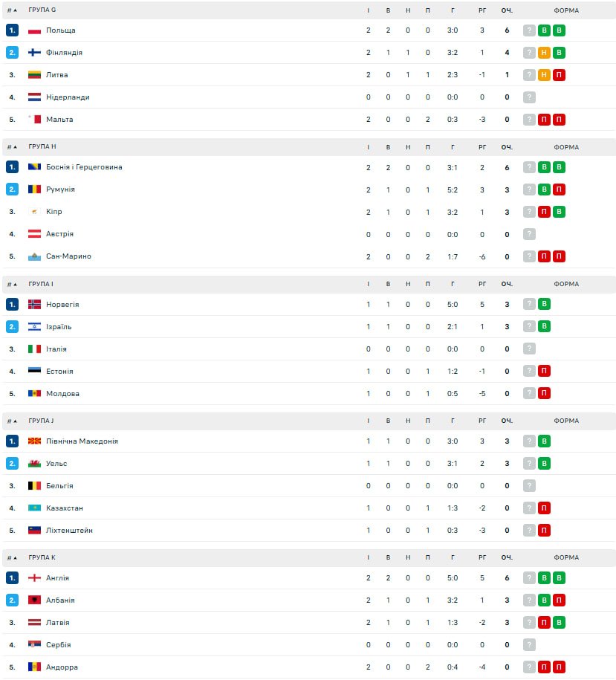Click the sort arrow in Група K header
Image resolution: width=616 pixels, height=680 pixels.
point(15,557)
